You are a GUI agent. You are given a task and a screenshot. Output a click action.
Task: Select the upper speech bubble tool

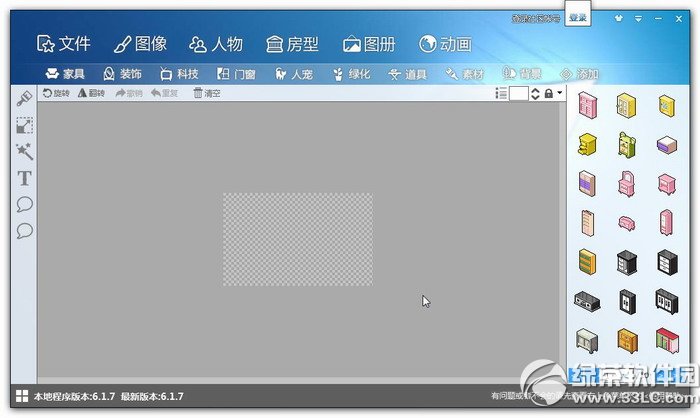click(24, 205)
